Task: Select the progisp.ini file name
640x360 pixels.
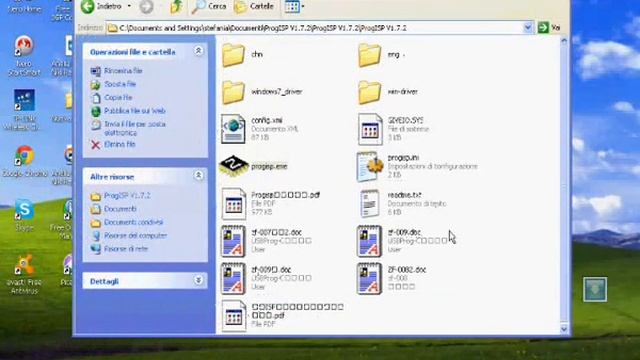Action: (403, 157)
